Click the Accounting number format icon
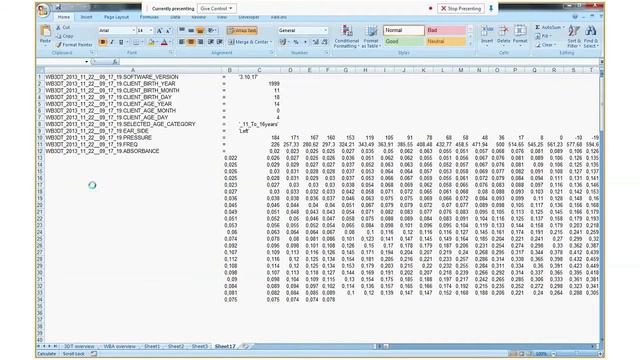 (x=282, y=42)
